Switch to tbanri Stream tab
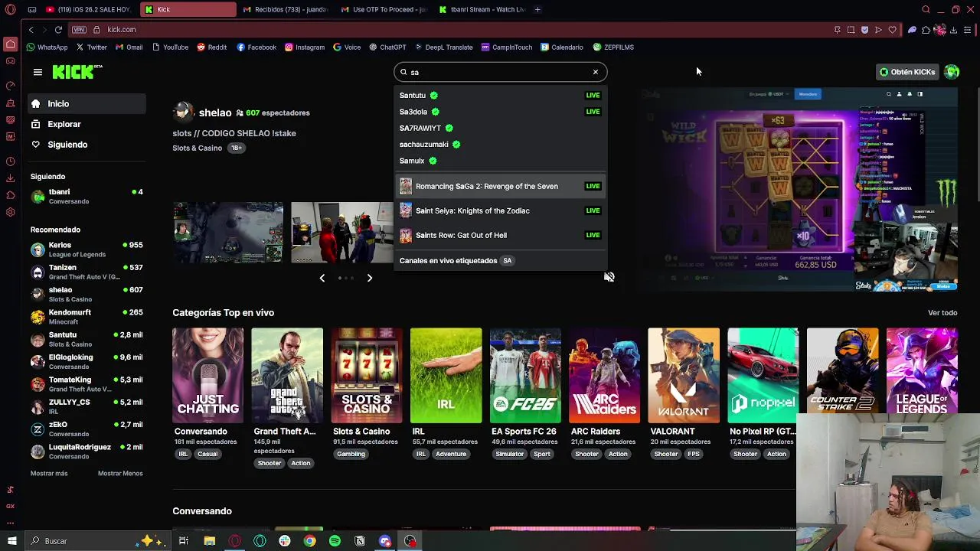The image size is (980, 551). 482,9
